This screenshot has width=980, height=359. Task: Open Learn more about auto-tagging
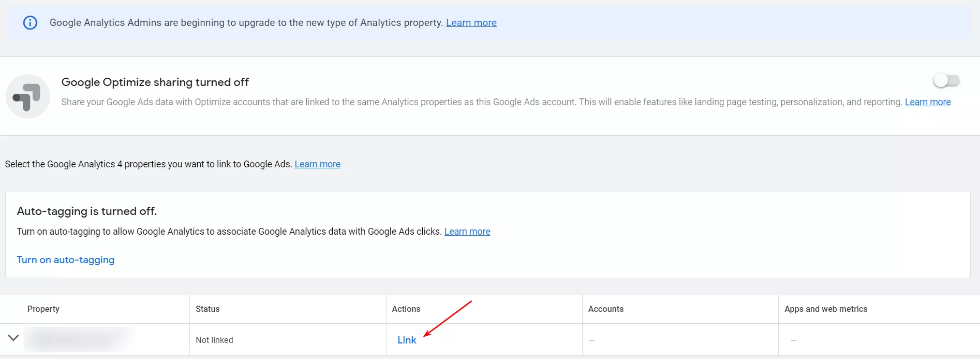click(x=467, y=232)
